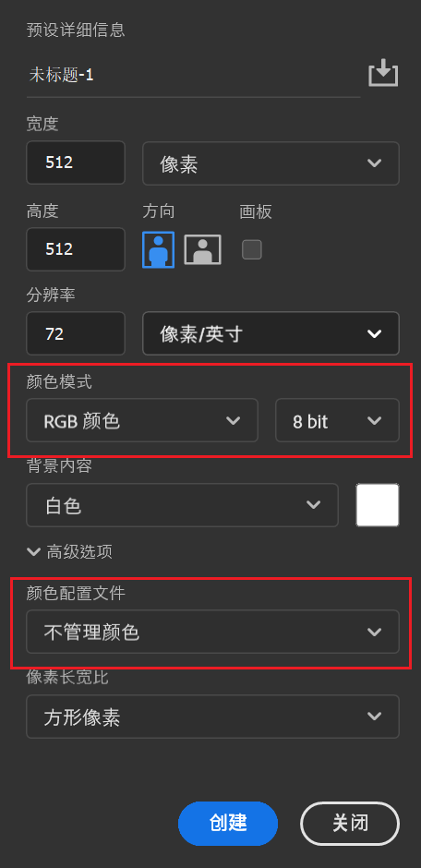
Task: Click the save document preset icon
Action: [383, 75]
